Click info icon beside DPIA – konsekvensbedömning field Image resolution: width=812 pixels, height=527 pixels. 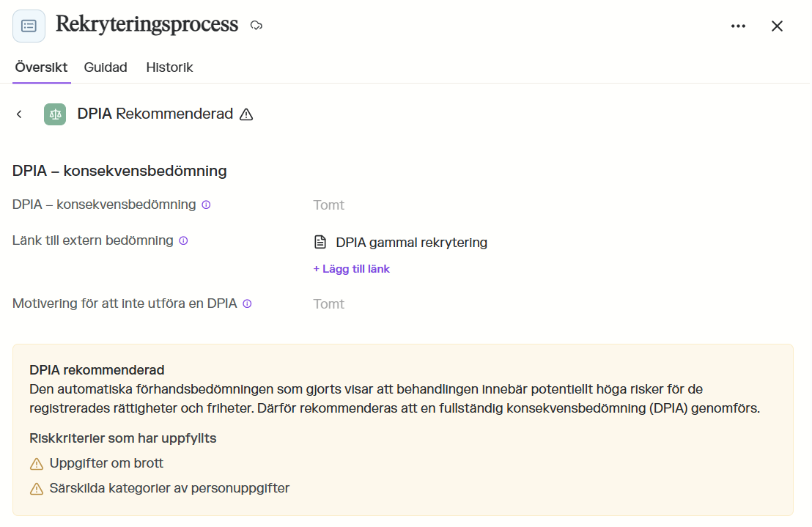coord(206,205)
